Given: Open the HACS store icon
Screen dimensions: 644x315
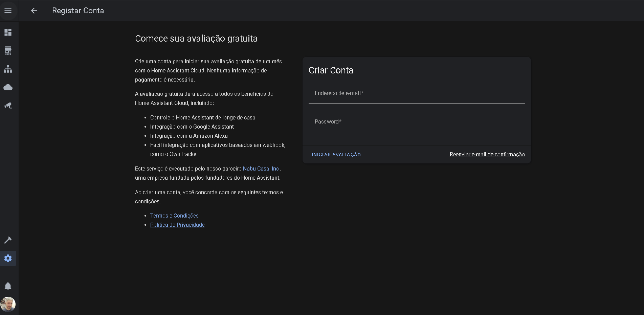Looking at the screenshot, I should 8,51.
